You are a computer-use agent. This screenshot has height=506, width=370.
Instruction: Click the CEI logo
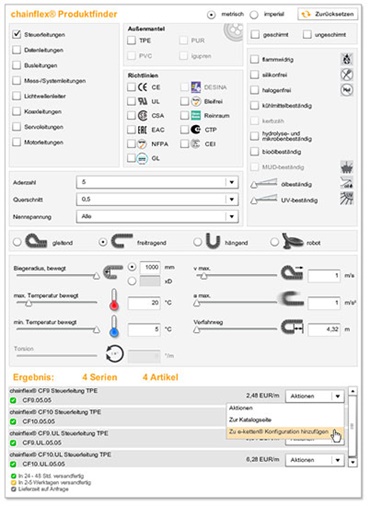pos(196,144)
